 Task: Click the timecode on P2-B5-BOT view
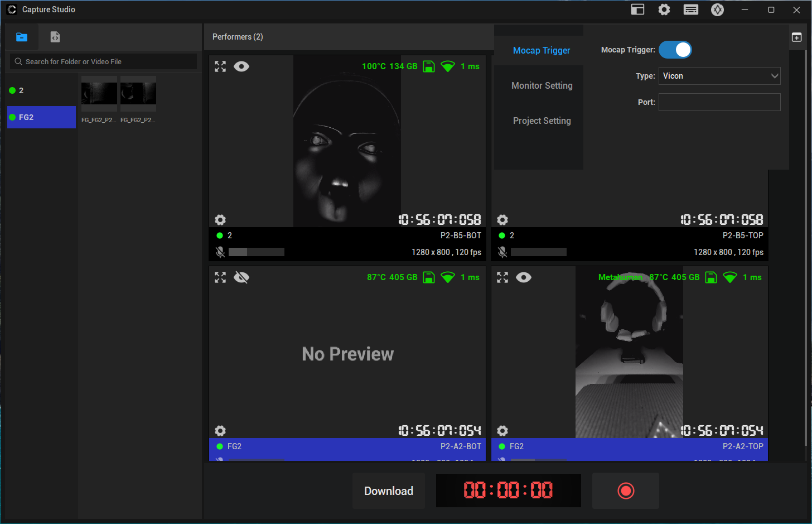[x=440, y=220]
